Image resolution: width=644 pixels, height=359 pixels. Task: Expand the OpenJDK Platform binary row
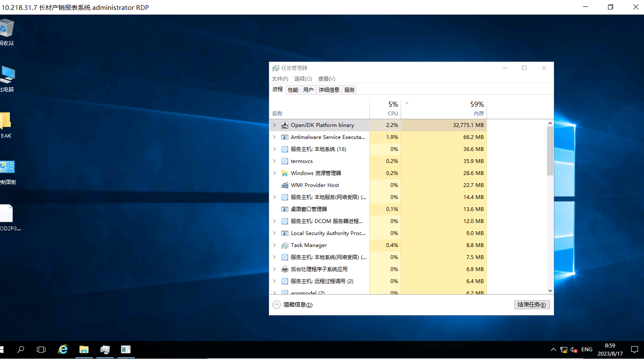pos(275,125)
